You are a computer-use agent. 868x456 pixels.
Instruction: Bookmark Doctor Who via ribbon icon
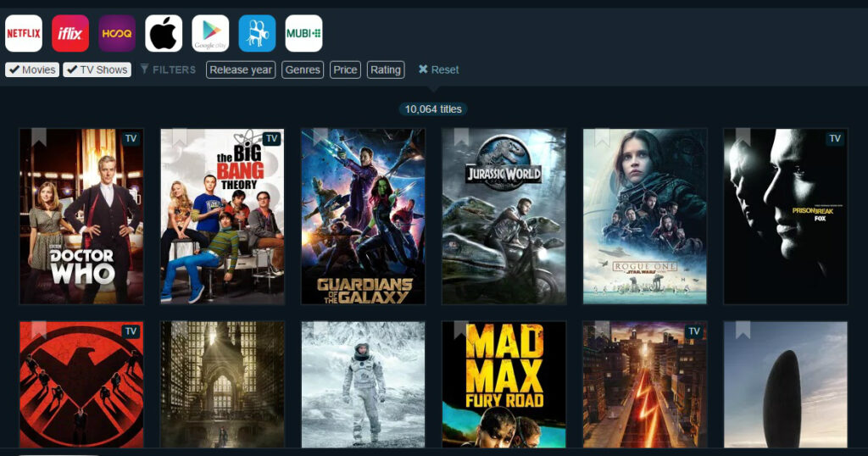point(39,137)
